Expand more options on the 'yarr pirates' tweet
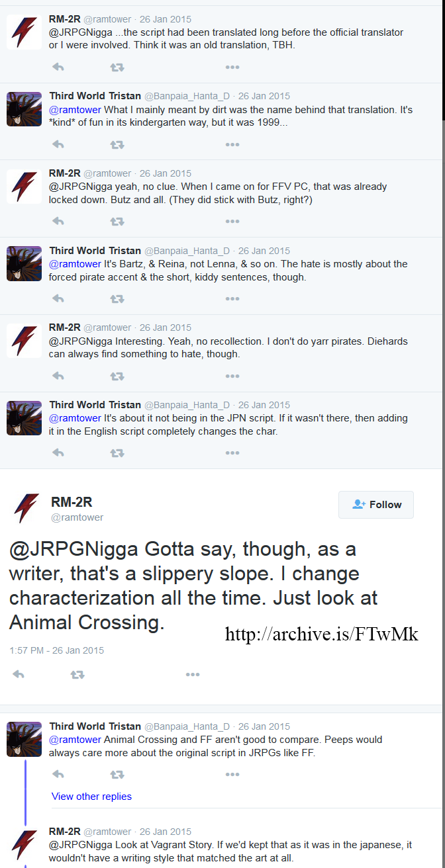The width and height of the screenshot is (445, 868). coord(232,376)
